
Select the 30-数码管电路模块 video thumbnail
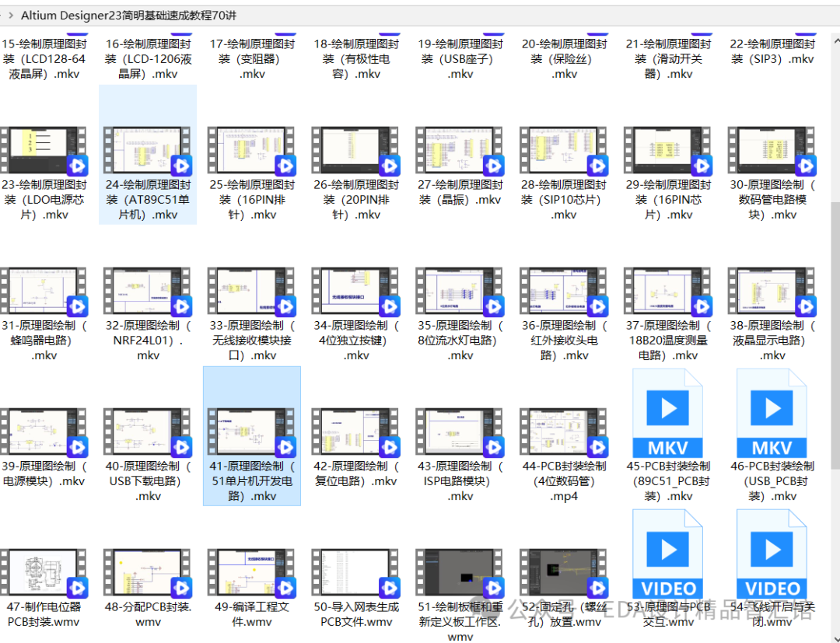pos(772,151)
